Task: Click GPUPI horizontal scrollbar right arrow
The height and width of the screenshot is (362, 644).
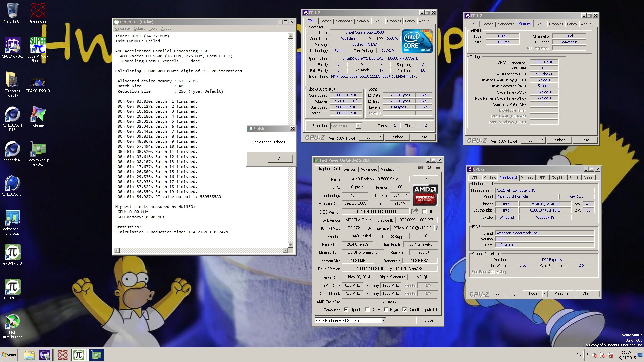Action: coord(285,250)
